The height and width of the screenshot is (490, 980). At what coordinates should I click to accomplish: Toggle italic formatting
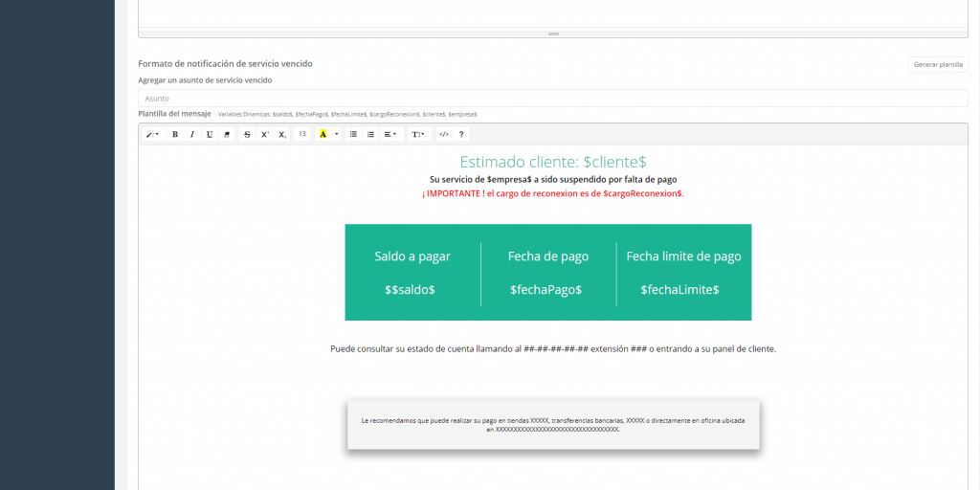(x=191, y=134)
